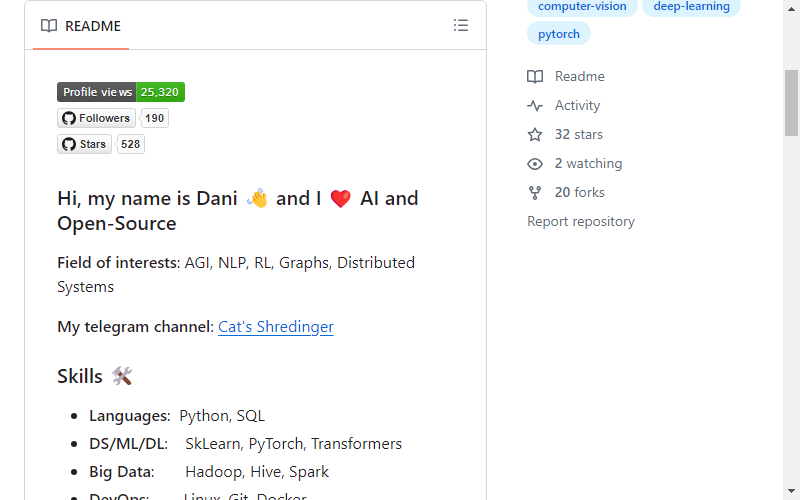The image size is (800, 500).
Task: Click the GitHub logo on Stars badge
Action: (x=69, y=144)
